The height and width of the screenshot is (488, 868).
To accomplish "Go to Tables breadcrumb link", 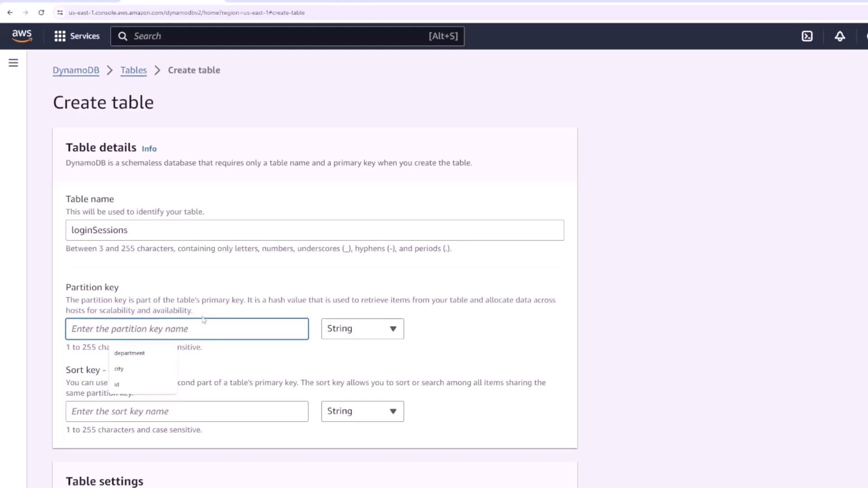I will point(133,70).
